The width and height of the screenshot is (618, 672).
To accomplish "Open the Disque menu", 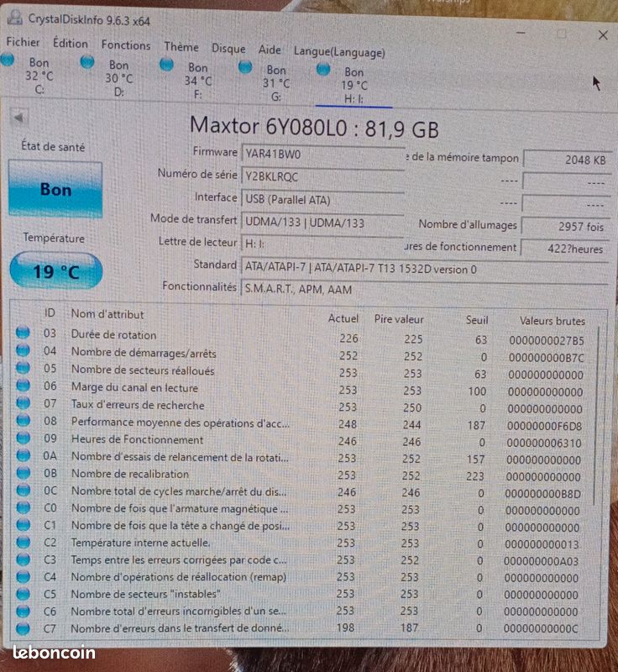I will (x=228, y=49).
